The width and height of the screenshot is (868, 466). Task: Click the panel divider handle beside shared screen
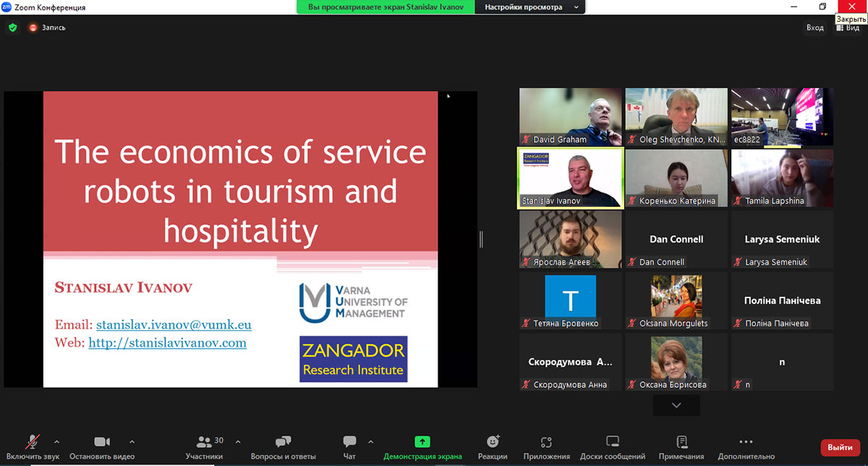(x=481, y=239)
